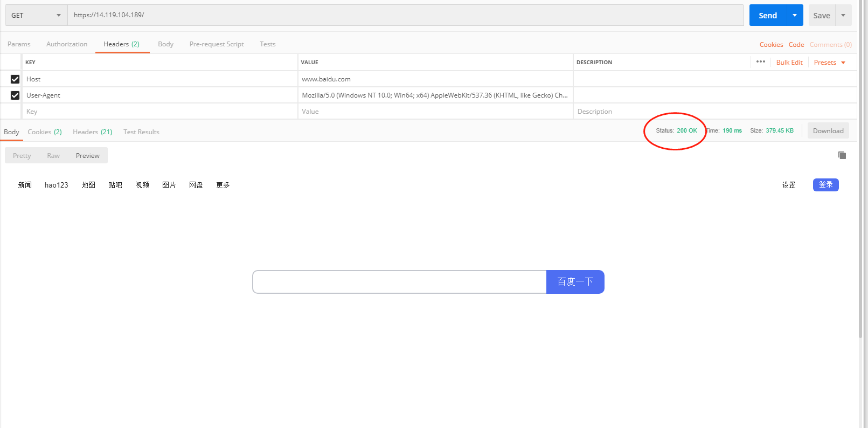Screen dimensions: 868x428
Task: Click the request URL input field
Action: 405,15
